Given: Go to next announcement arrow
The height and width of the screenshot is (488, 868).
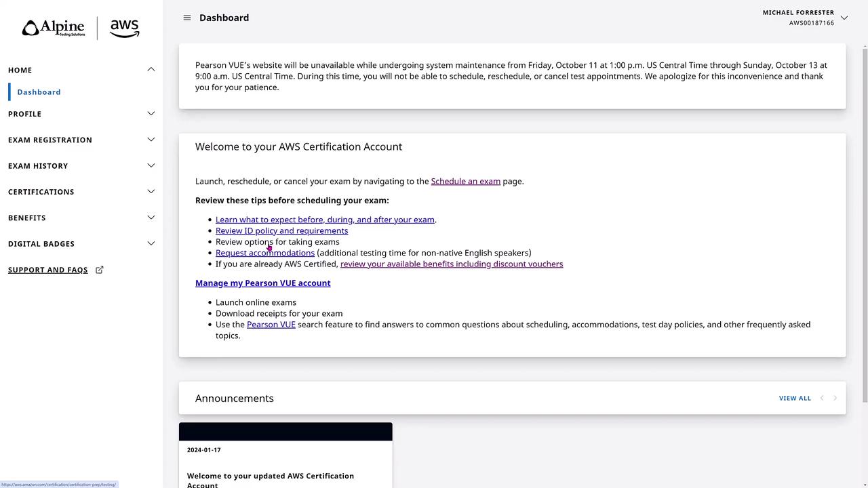Looking at the screenshot, I should [x=835, y=398].
